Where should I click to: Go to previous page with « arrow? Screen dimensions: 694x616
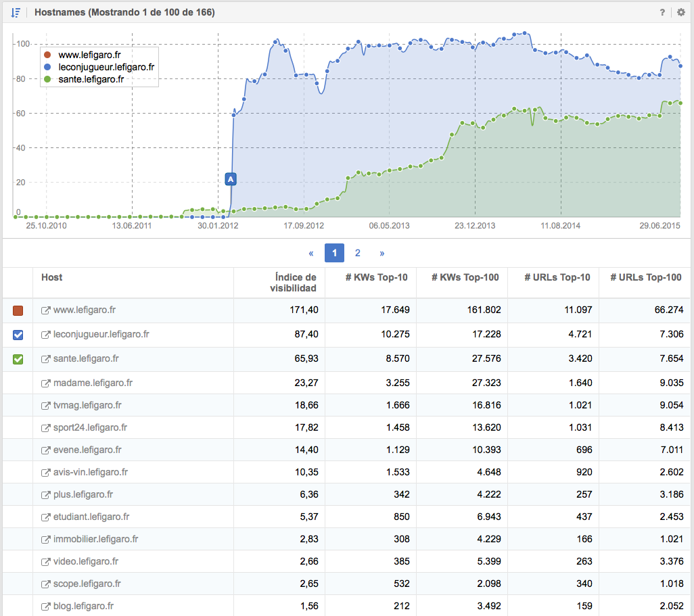coord(311,253)
